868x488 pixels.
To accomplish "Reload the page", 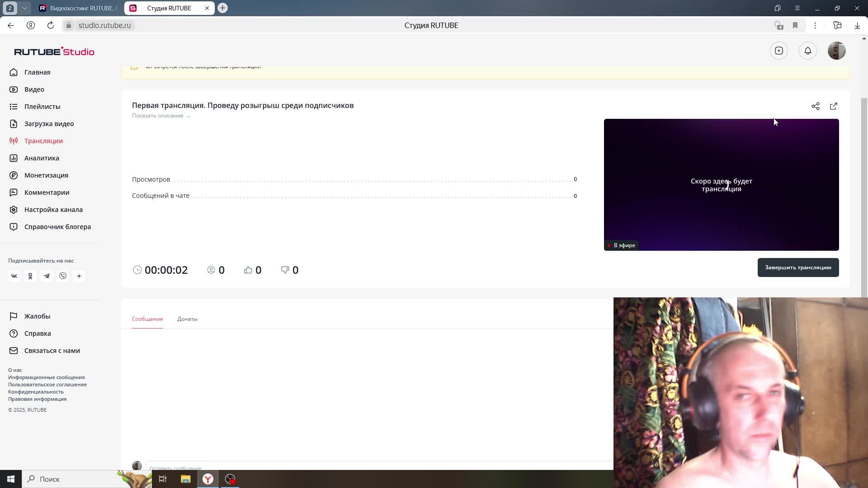I will pos(51,25).
